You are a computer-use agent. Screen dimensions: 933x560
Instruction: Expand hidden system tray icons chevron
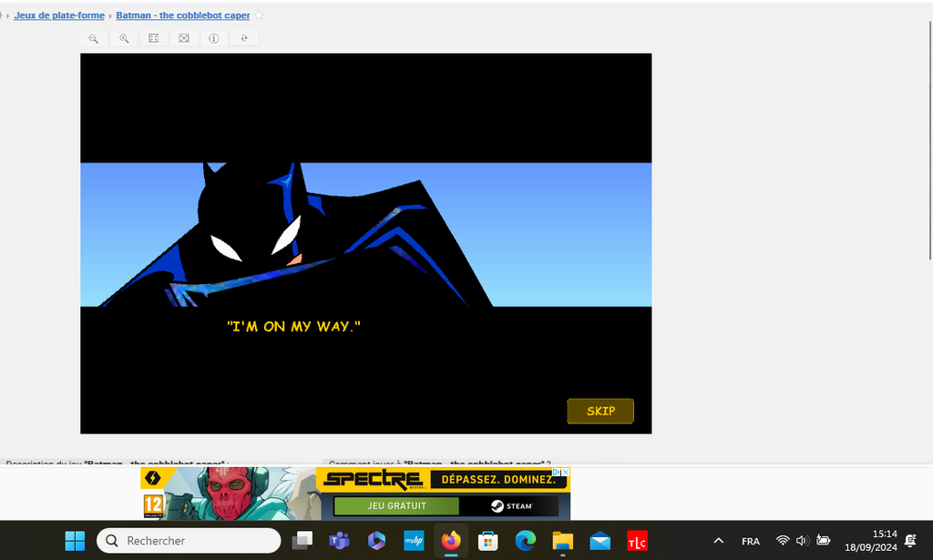pos(719,541)
